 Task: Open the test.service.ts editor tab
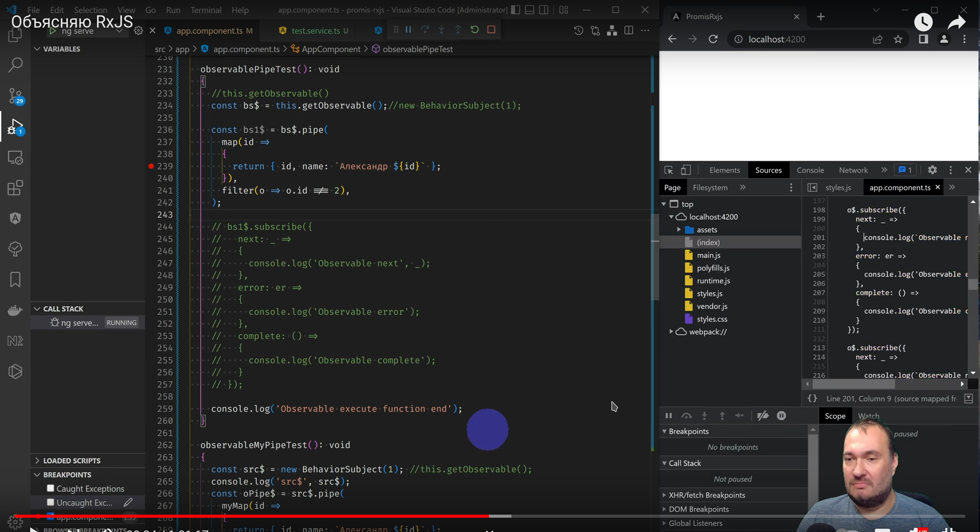(x=315, y=31)
